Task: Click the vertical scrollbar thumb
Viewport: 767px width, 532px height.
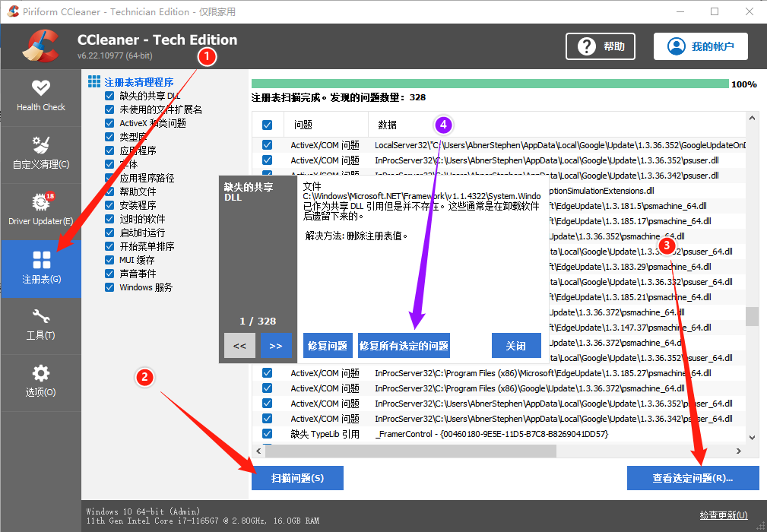Action: coord(752,316)
